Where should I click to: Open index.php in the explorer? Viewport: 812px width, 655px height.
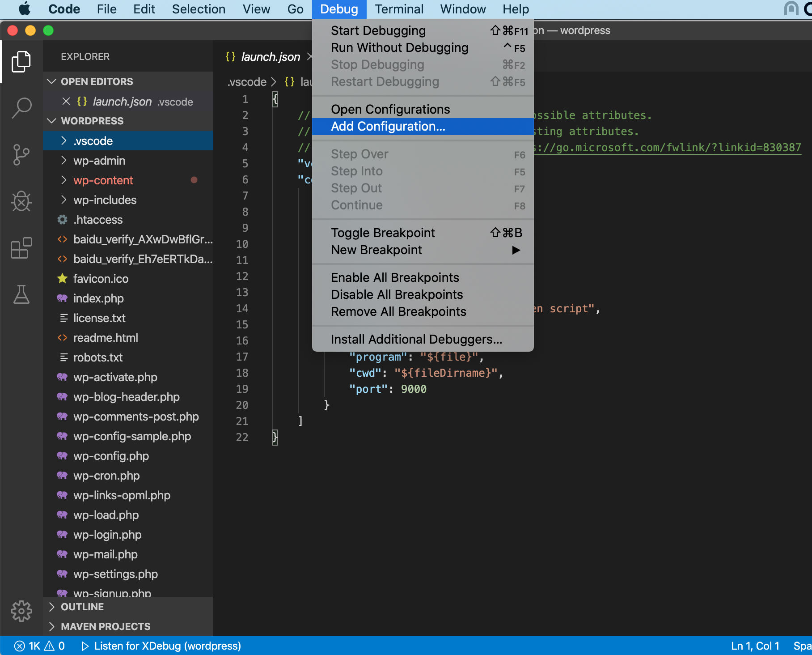[x=128, y=298]
